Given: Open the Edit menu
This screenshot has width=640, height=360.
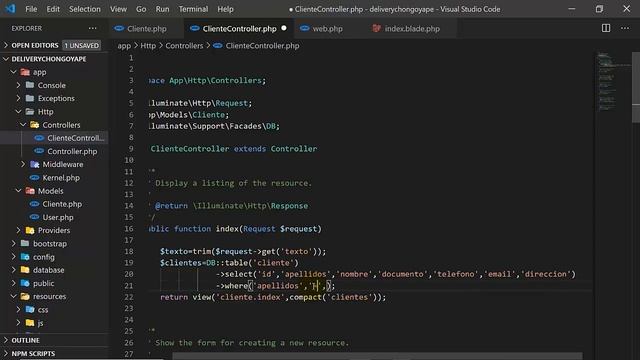Looking at the screenshot, I should tap(53, 9).
